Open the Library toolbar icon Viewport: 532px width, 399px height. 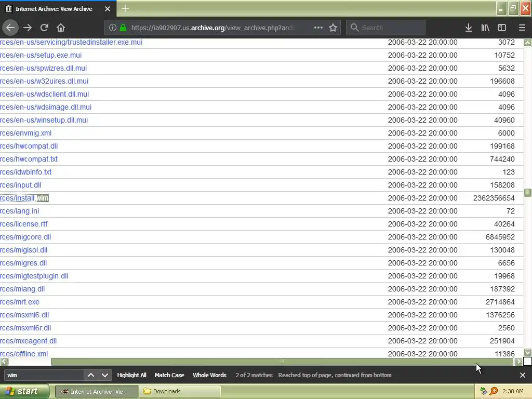485,28
